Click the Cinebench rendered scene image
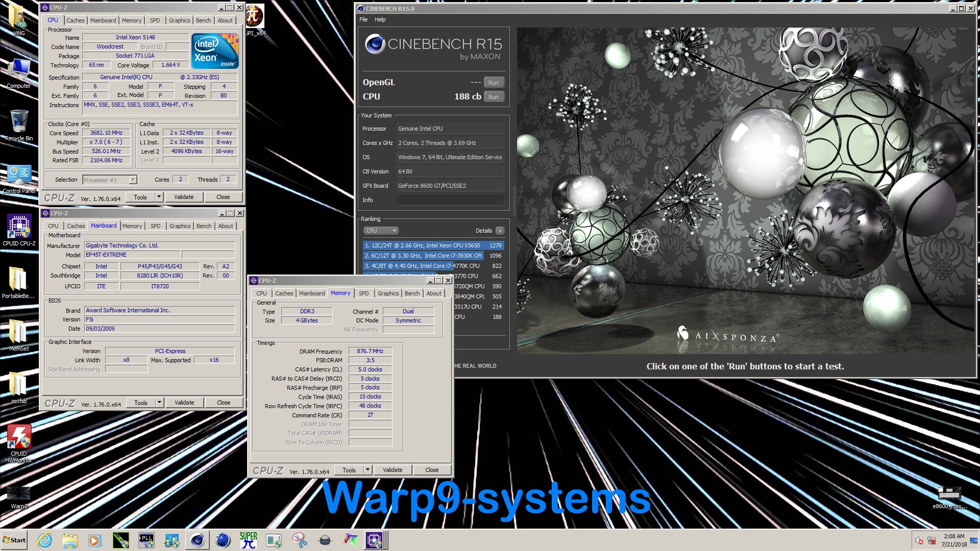980x551 pixels. coord(746,191)
